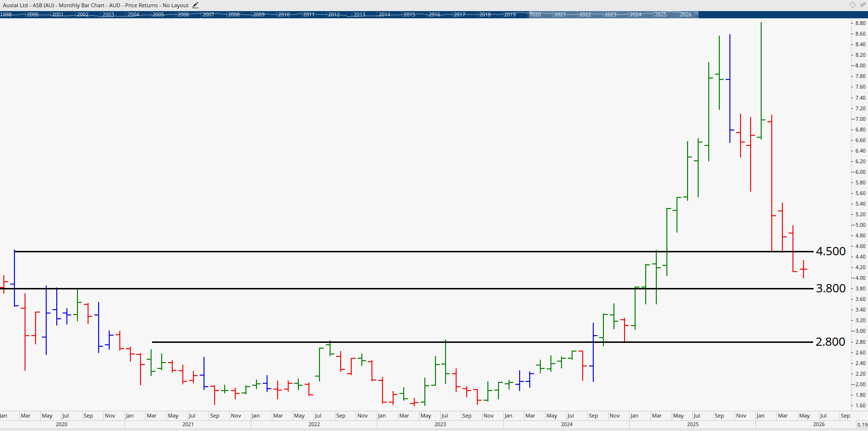This screenshot has width=868, height=431.
Task: Click the 2025 year label on bottom axis
Action: pos(693,424)
